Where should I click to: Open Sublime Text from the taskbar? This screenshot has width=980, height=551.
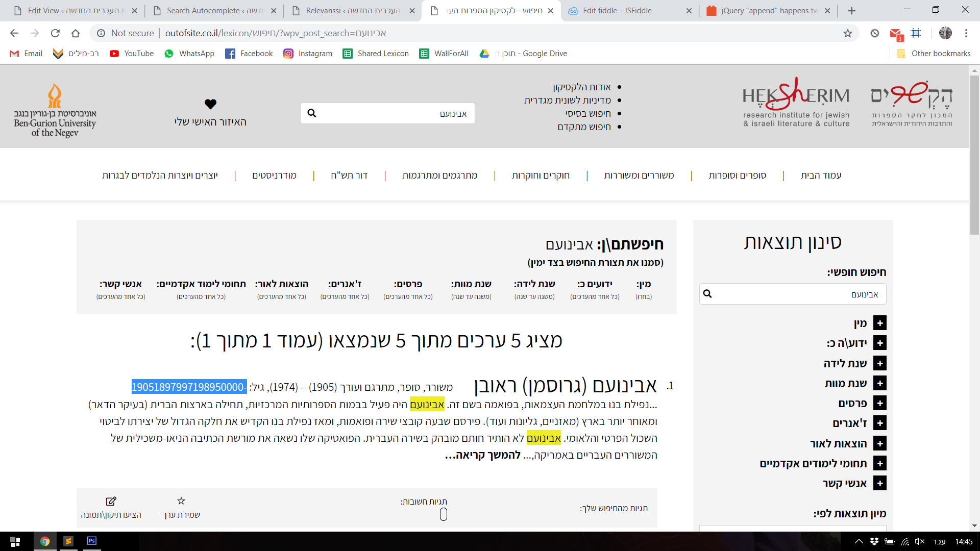(x=68, y=541)
